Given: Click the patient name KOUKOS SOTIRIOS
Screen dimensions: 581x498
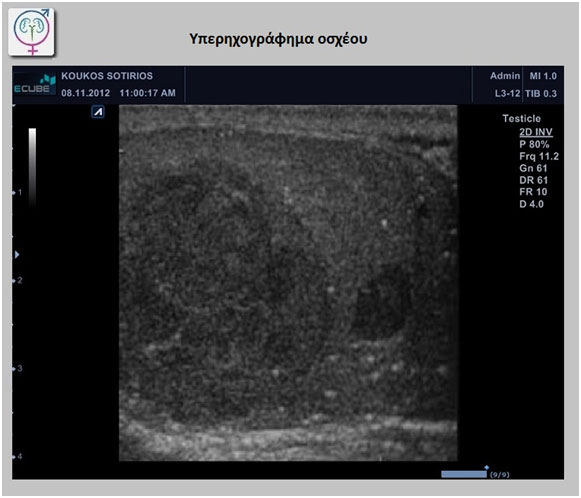Looking at the screenshot, I should click(x=107, y=76).
